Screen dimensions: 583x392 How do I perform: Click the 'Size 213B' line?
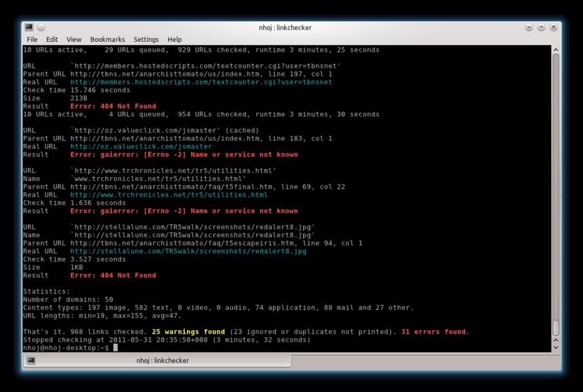(x=55, y=98)
